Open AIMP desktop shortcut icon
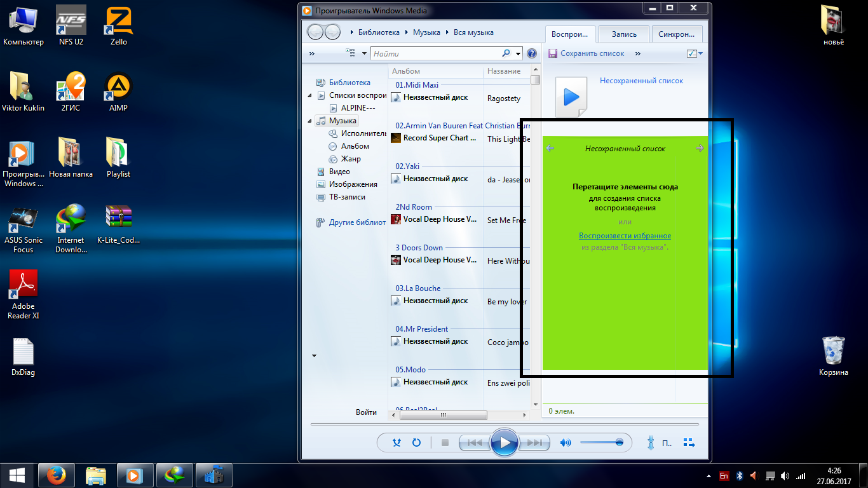The width and height of the screenshot is (868, 488). tap(118, 87)
